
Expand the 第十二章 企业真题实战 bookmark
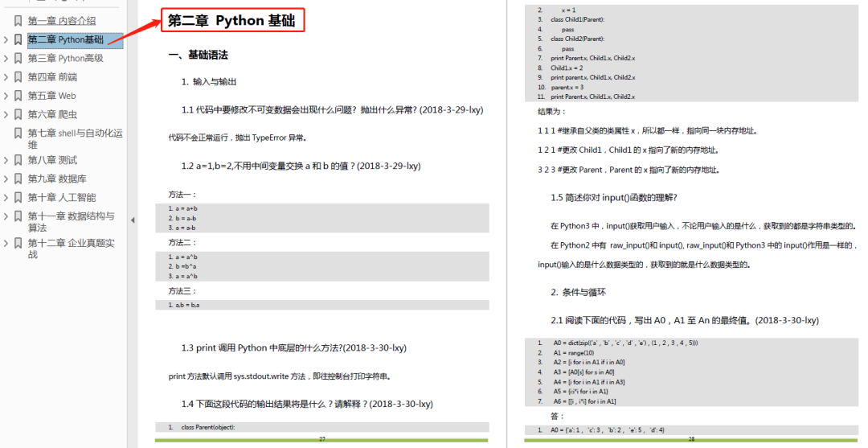click(x=6, y=243)
